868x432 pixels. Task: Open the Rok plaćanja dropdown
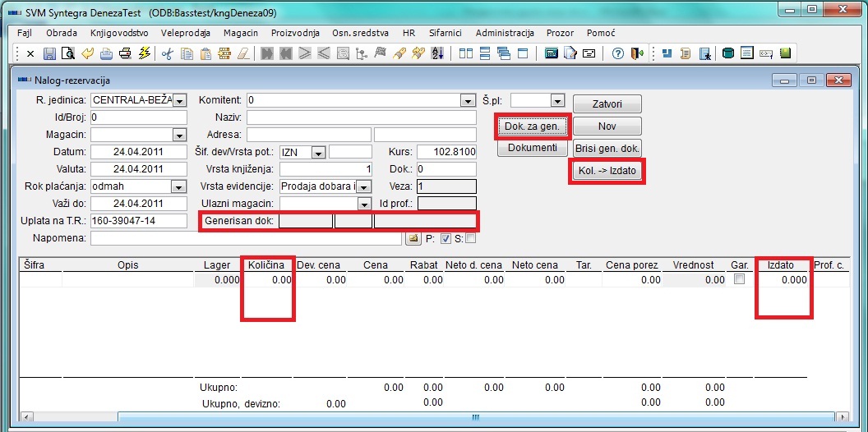coord(179,186)
